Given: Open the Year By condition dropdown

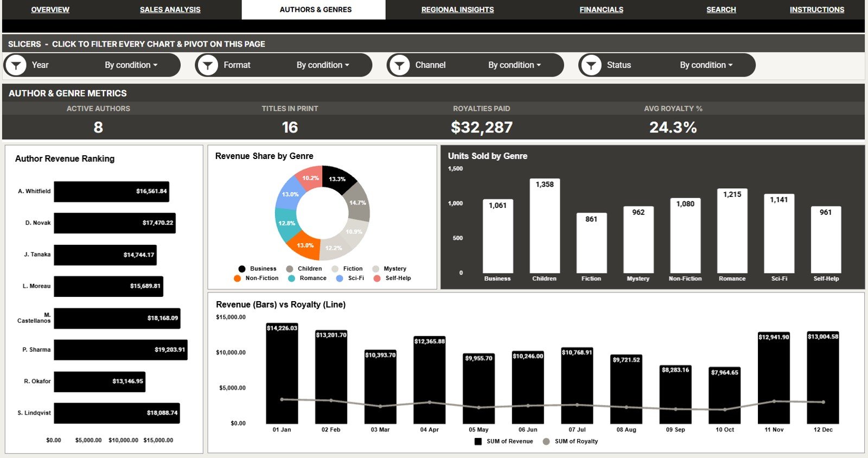Looking at the screenshot, I should pyautogui.click(x=131, y=65).
